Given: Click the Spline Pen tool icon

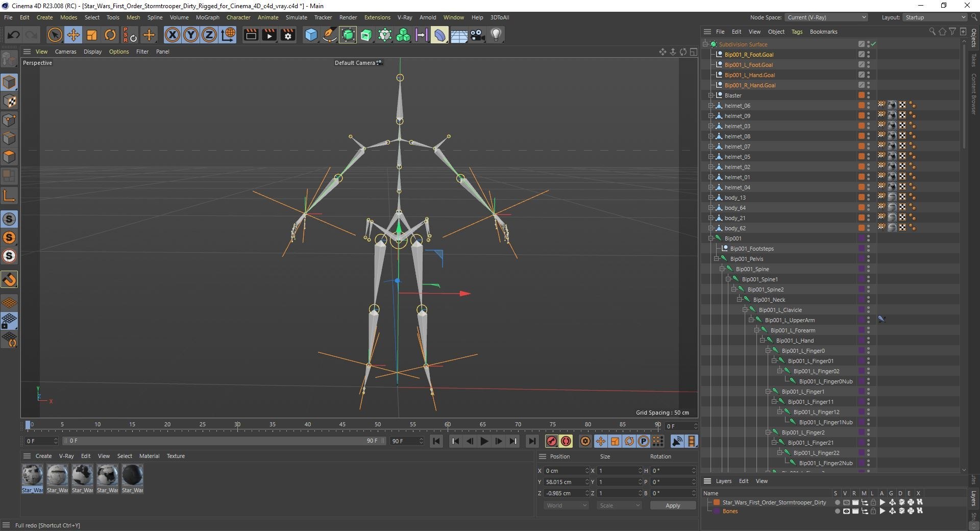Looking at the screenshot, I should pos(330,35).
